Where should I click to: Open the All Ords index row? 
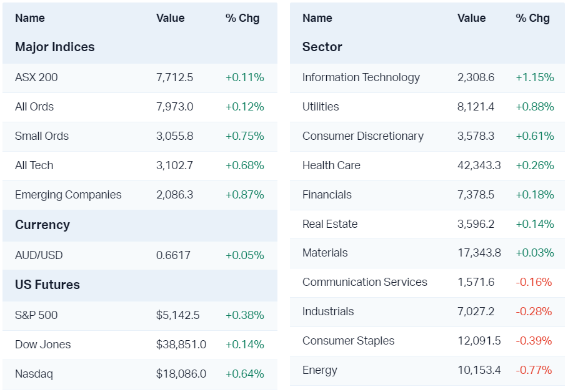pyautogui.click(x=34, y=107)
